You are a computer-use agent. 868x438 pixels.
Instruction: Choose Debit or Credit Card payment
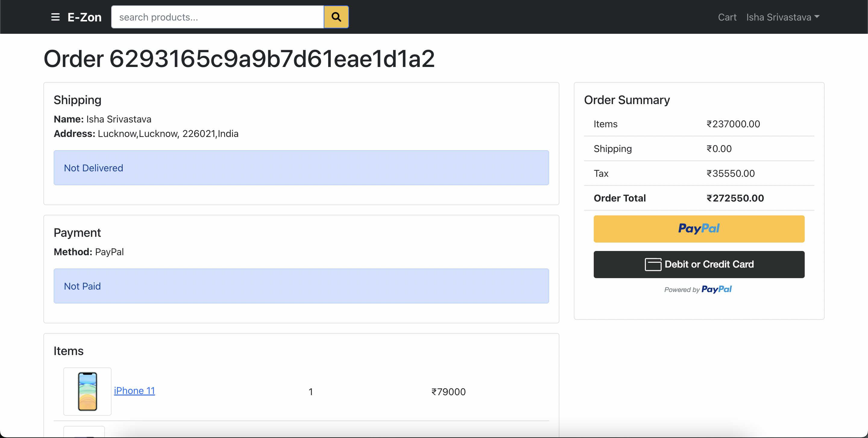point(699,264)
